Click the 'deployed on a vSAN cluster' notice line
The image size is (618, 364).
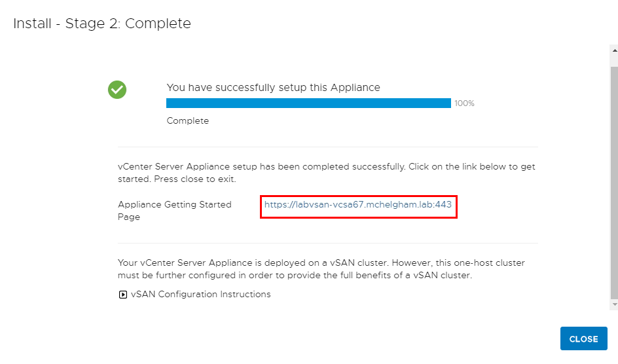(x=321, y=263)
